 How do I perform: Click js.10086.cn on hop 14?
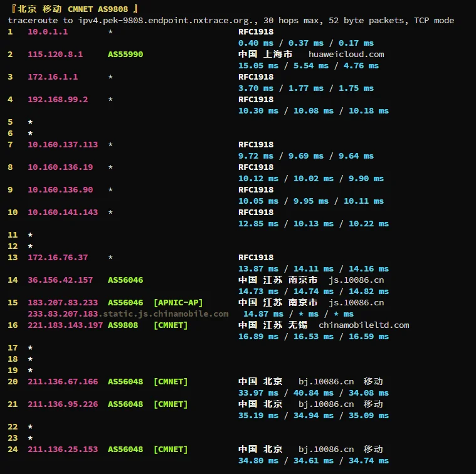(356, 280)
